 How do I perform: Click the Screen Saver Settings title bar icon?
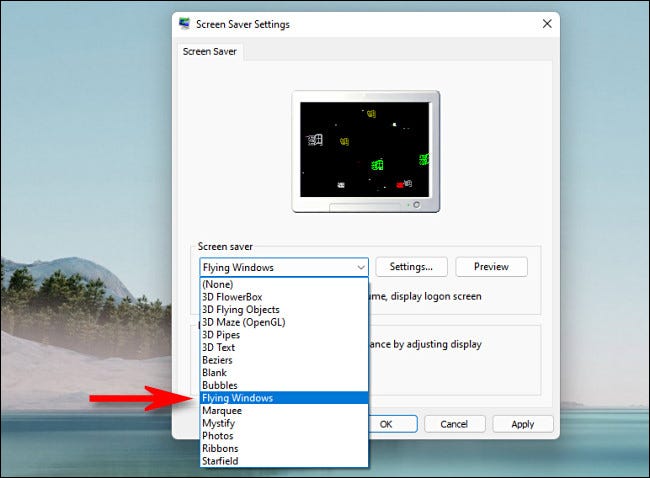[184, 24]
